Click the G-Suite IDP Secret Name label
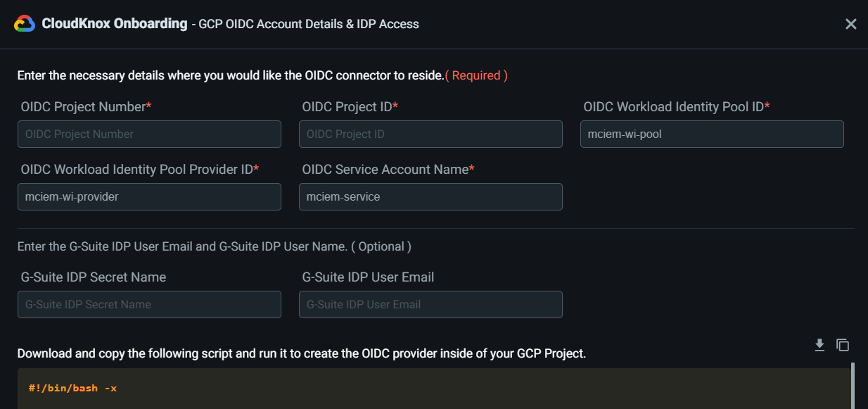The image size is (868, 409). (94, 277)
